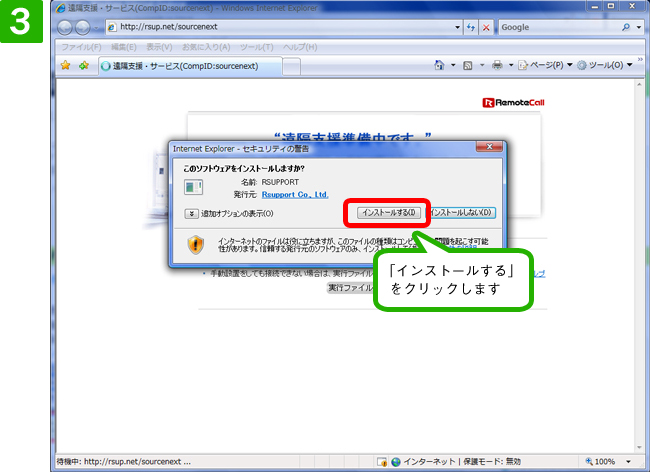Open the ヘルプ(H) menu
This screenshot has width=650, height=472.
[300, 47]
